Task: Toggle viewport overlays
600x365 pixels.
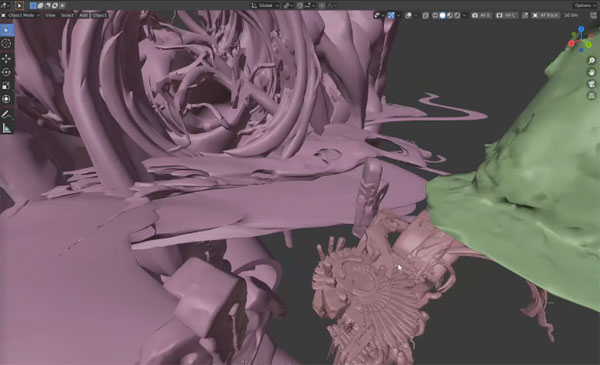Action: click(x=408, y=15)
